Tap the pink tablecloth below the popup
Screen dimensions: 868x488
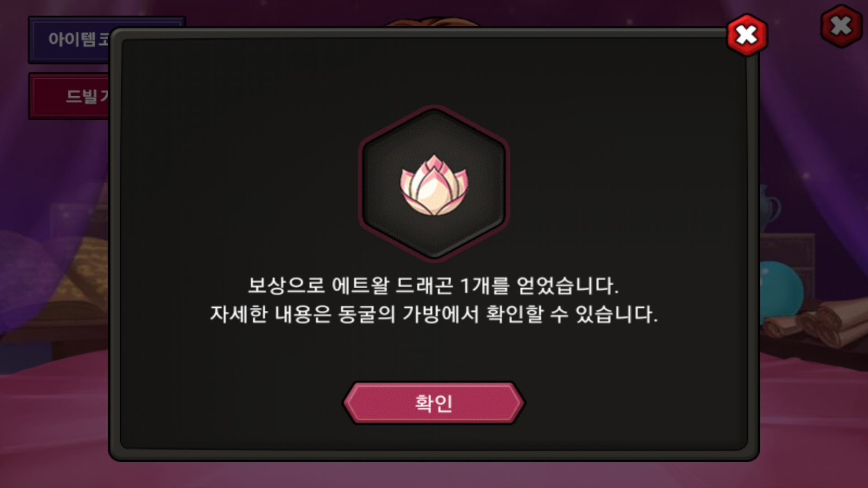click(434, 474)
